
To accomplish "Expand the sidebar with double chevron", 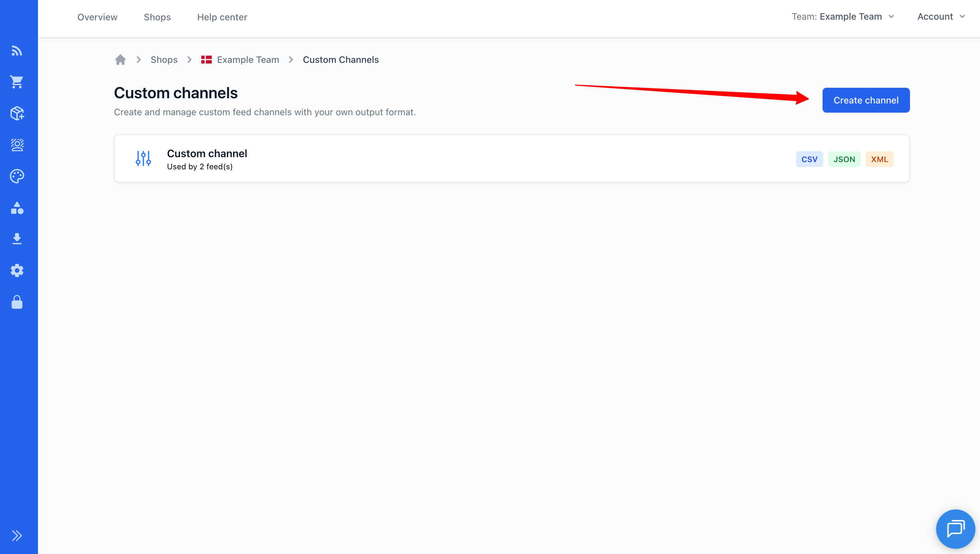I will click(x=17, y=535).
